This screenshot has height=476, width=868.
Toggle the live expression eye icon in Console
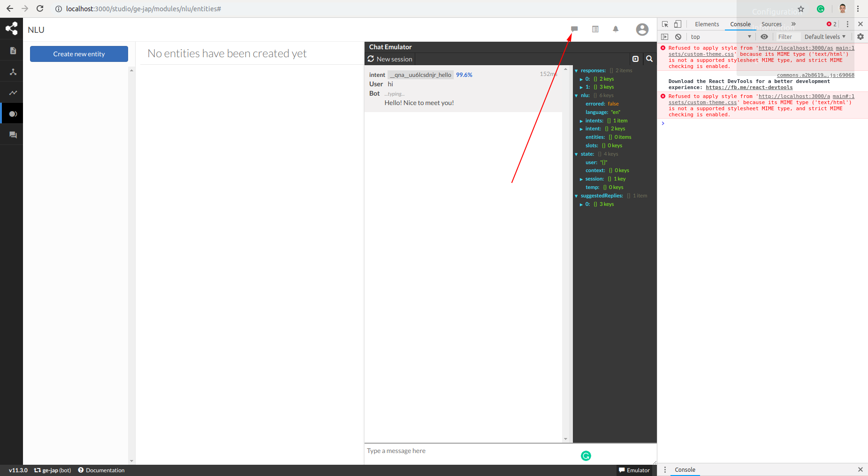(764, 37)
